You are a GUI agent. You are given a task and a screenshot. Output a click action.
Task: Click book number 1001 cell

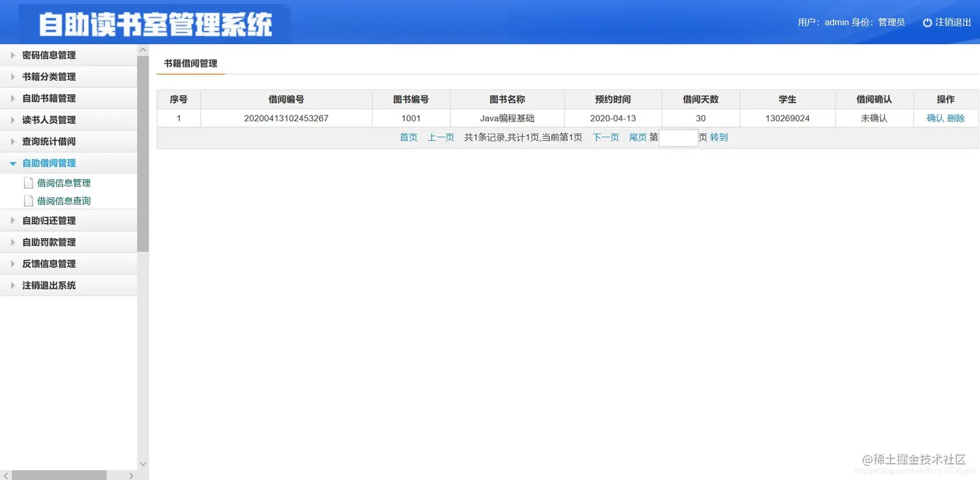click(411, 118)
